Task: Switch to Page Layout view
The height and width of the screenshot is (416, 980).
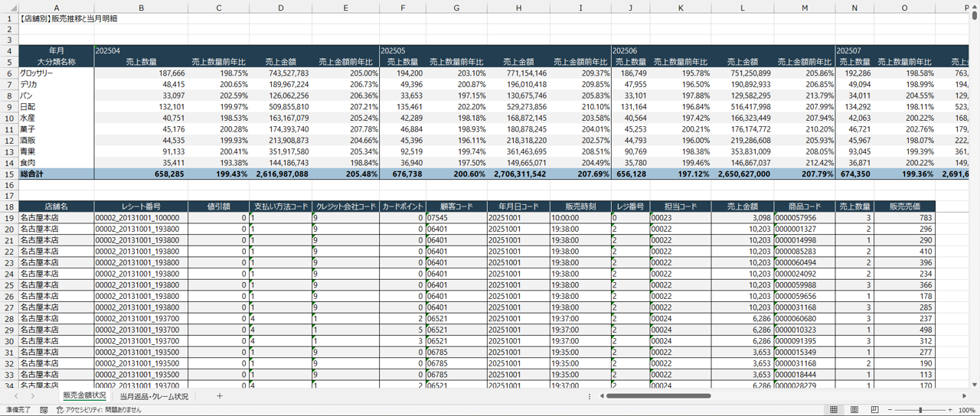Action: pyautogui.click(x=854, y=411)
